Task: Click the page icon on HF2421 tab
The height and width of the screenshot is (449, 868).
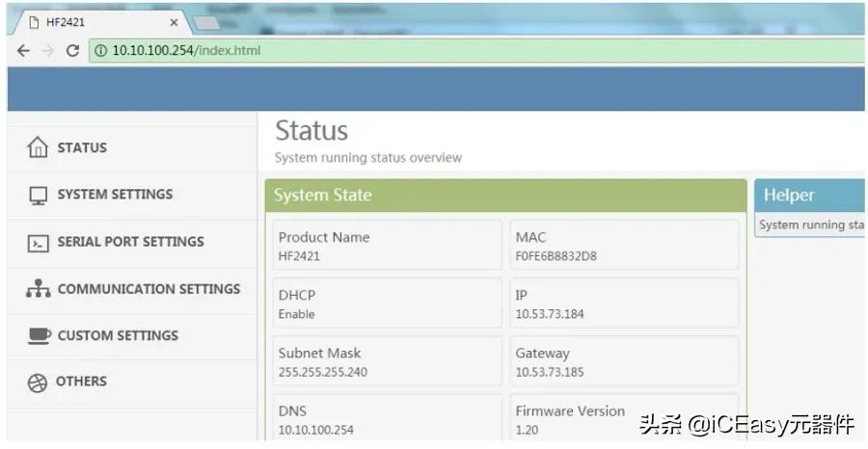Action: point(35,23)
